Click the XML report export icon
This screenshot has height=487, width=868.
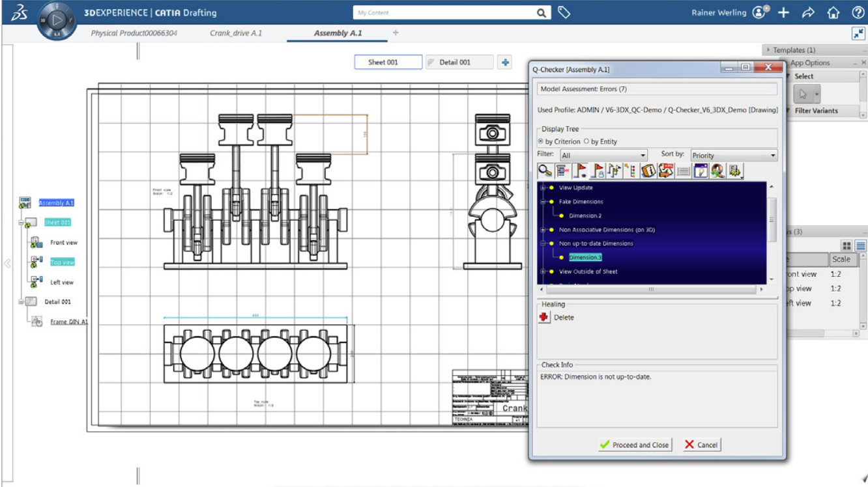(665, 171)
